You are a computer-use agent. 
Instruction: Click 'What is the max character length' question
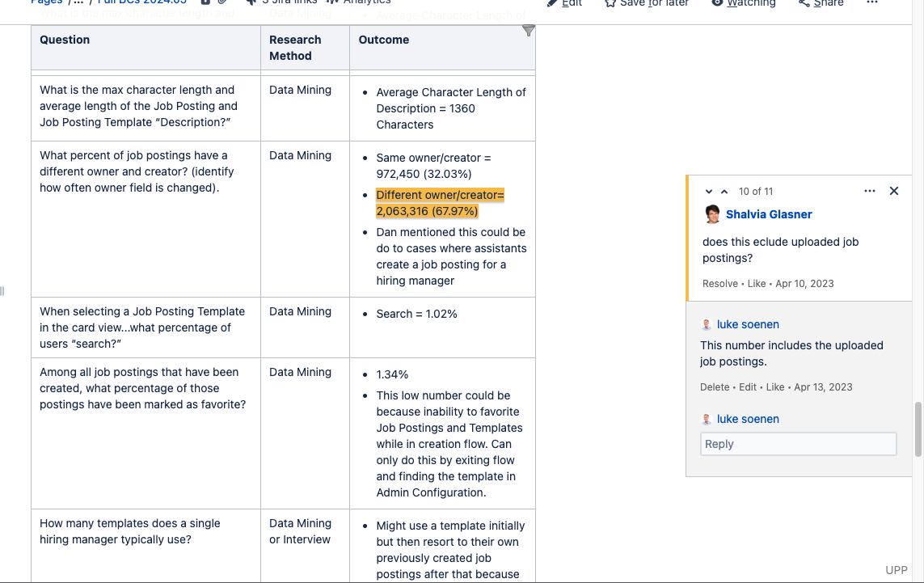coord(138,106)
